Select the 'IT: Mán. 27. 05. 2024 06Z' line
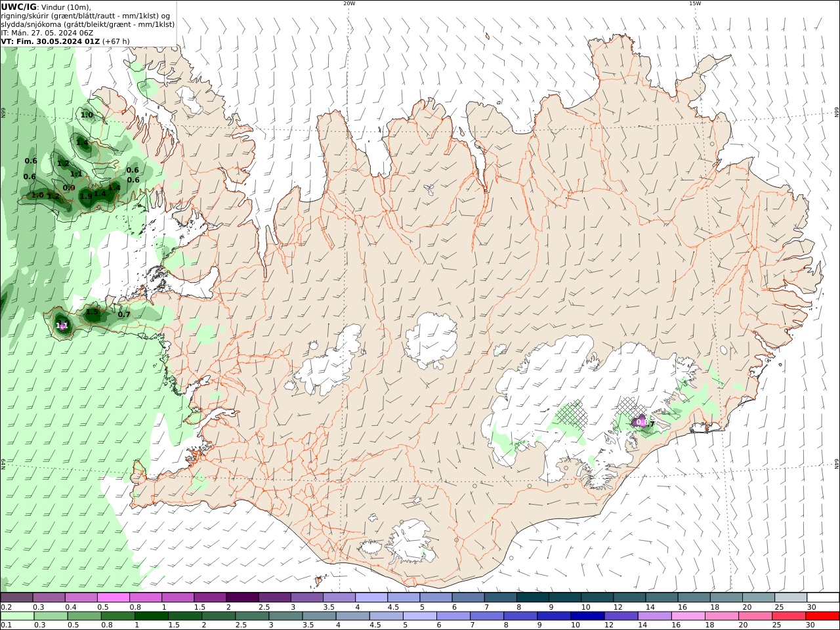The image size is (840, 630). pos(47,33)
